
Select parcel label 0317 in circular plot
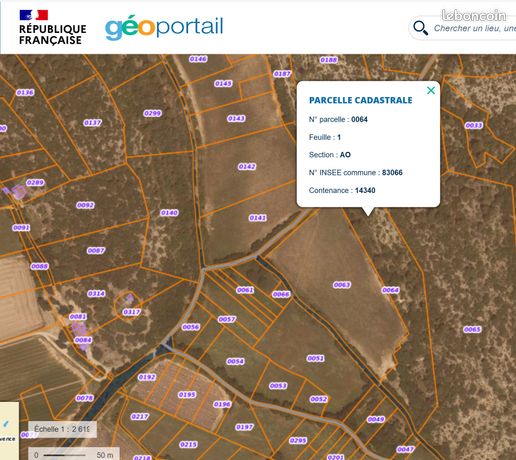click(x=132, y=312)
